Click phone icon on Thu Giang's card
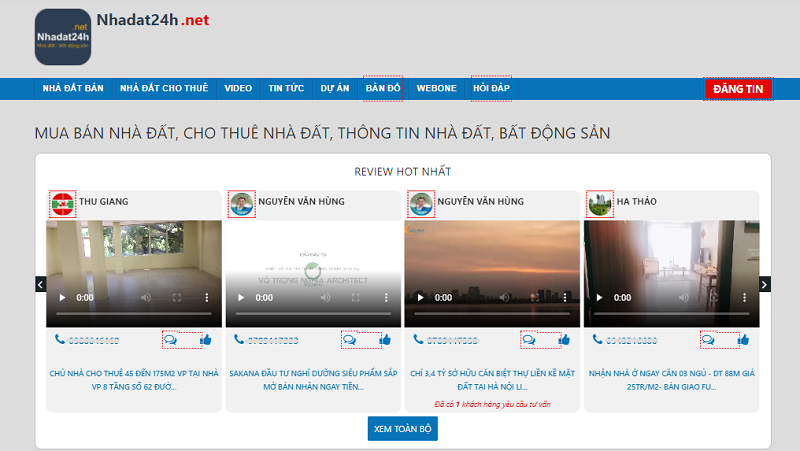 tap(60, 340)
